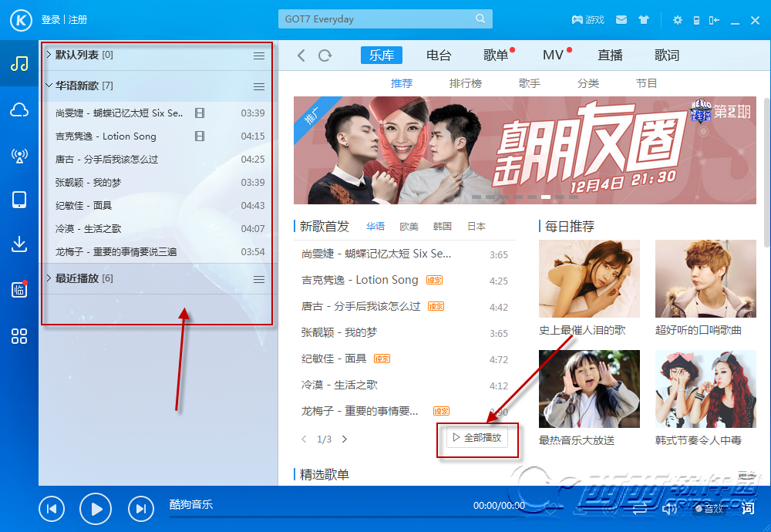Switch to the 电台 tab
The height and width of the screenshot is (532, 771).
pyautogui.click(x=439, y=55)
